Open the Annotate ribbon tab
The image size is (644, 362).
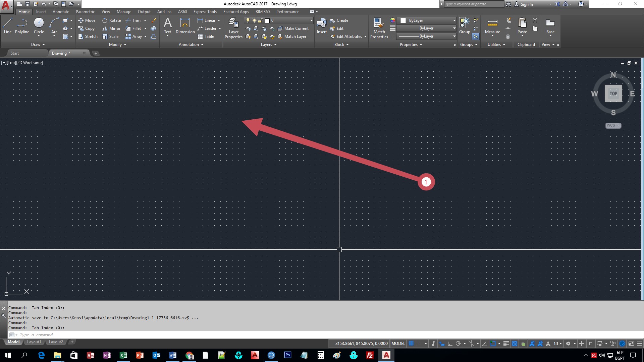[x=61, y=12]
